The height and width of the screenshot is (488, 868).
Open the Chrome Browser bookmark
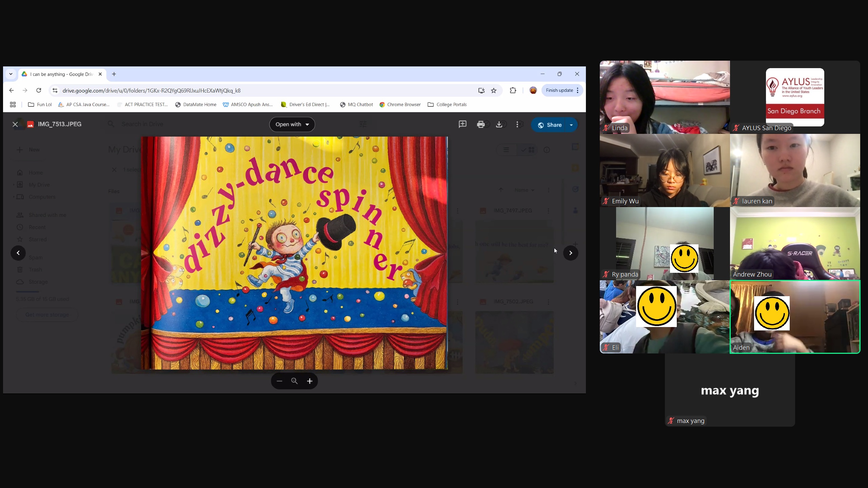[400, 105]
